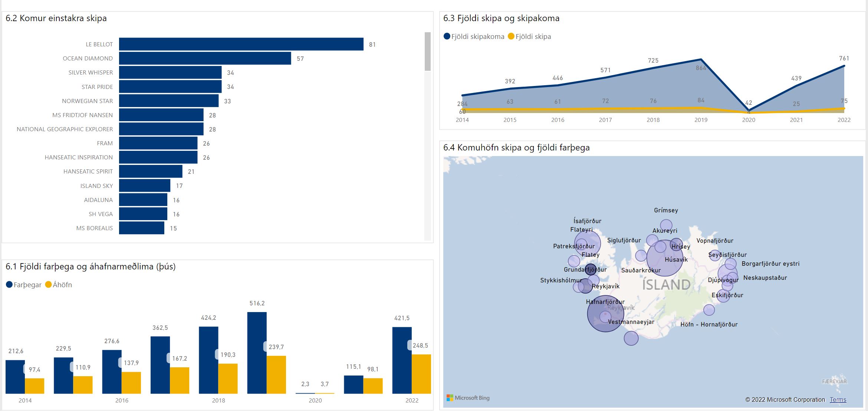Viewport: 868px width, 411px height.
Task: Click the ISLAND SKY bar
Action: point(145,186)
